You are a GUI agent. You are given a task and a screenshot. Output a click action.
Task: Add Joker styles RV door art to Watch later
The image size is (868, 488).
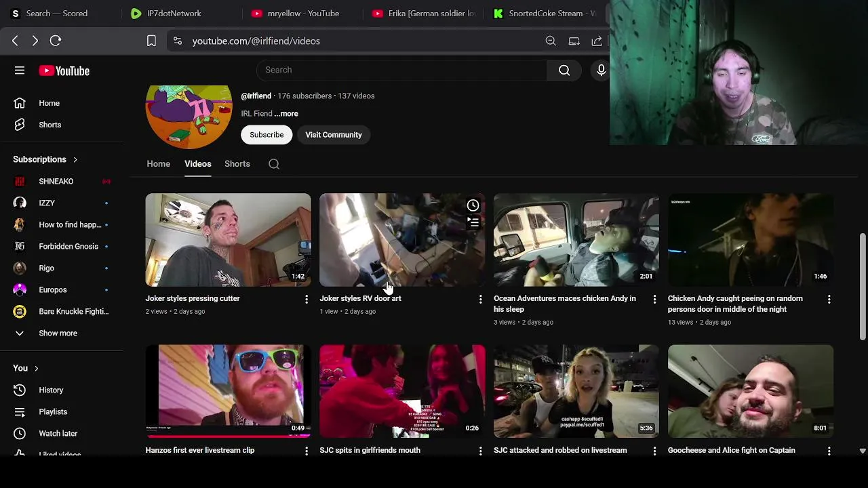pos(473,205)
